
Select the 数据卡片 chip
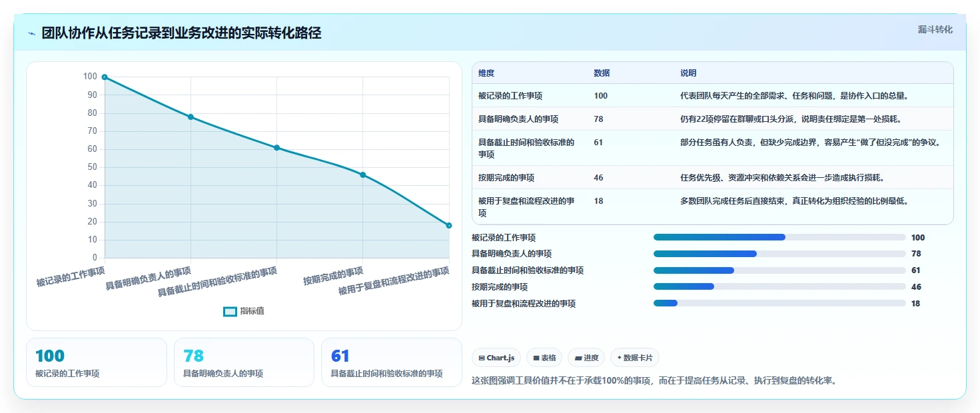tap(635, 358)
